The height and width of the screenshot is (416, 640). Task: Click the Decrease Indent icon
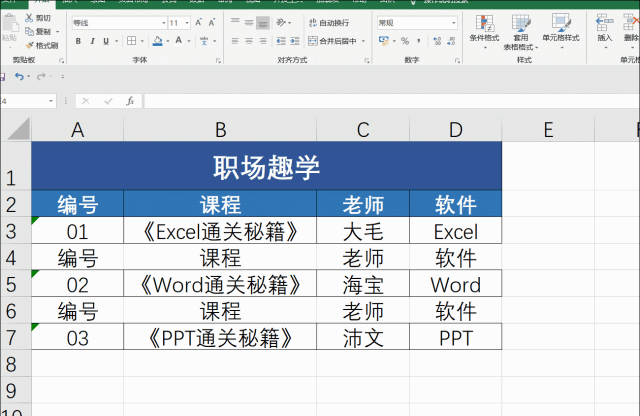(281, 41)
